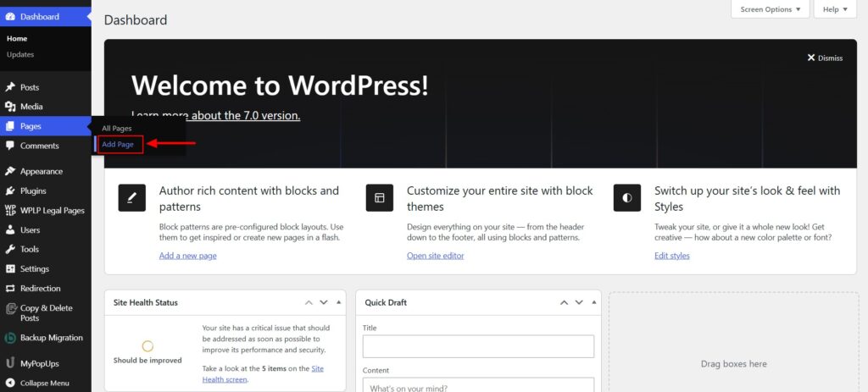Click the X icon beside Dismiss
The image size is (868, 392).
point(811,58)
